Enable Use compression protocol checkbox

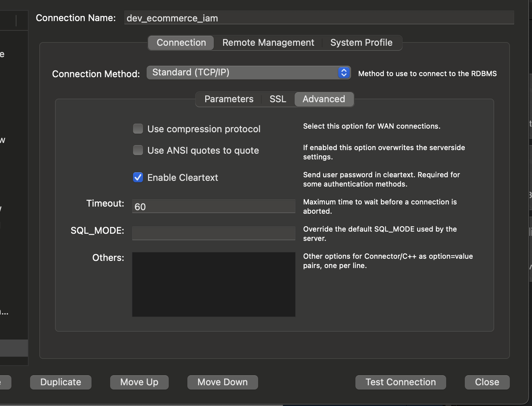[x=138, y=129]
